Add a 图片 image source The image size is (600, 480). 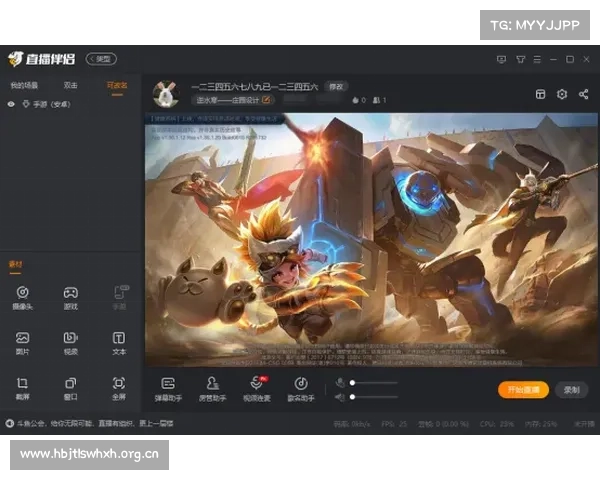(x=23, y=343)
